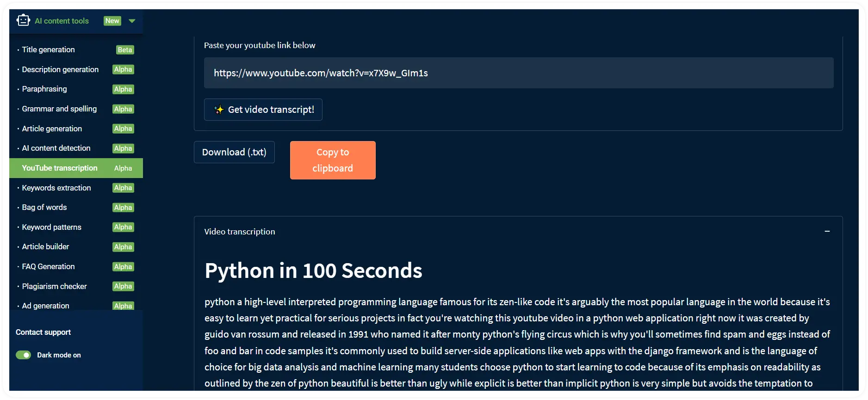Click the Dark mode on label
Image resolution: width=868 pixels, height=400 pixels.
tap(59, 355)
